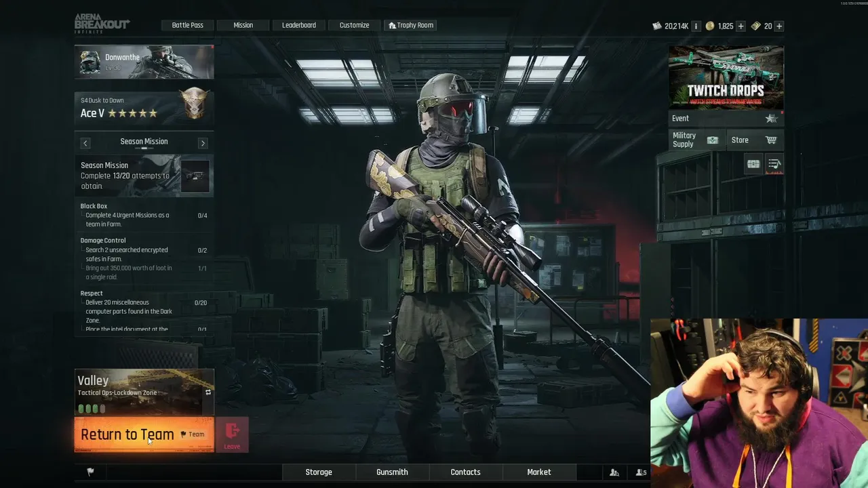Viewport: 868px width, 488px height.
Task: Open the friends icon in bottom bar
Action: coord(614,472)
